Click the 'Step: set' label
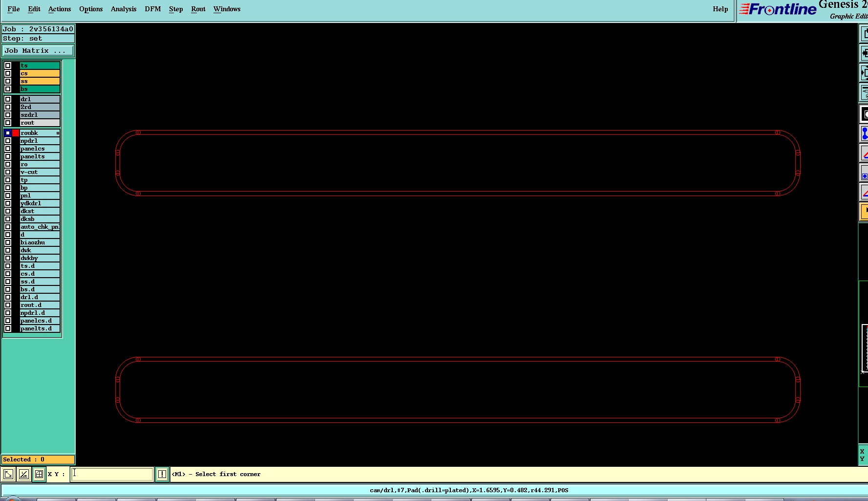The image size is (868, 501). 22,39
